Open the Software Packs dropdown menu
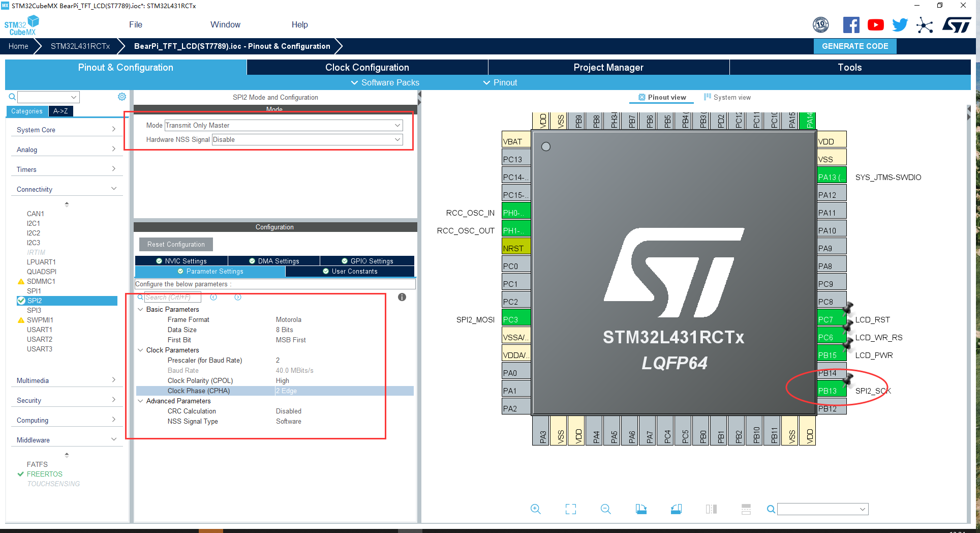 tap(385, 82)
